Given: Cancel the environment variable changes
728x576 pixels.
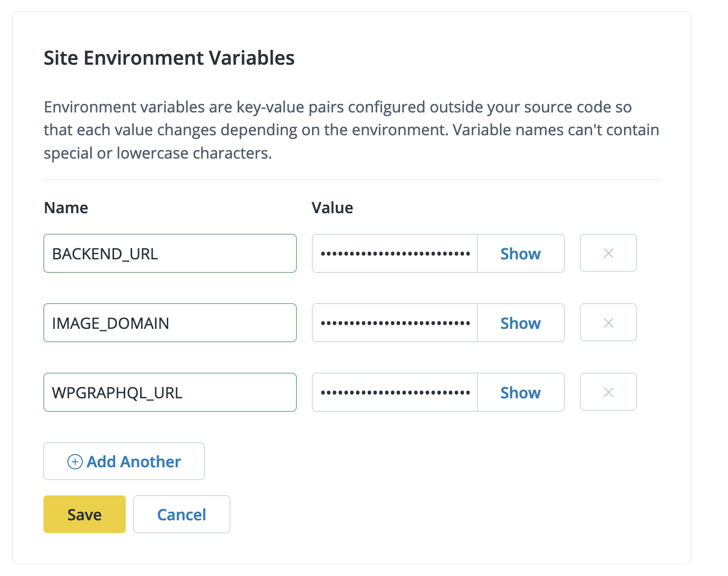Looking at the screenshot, I should tap(181, 514).
